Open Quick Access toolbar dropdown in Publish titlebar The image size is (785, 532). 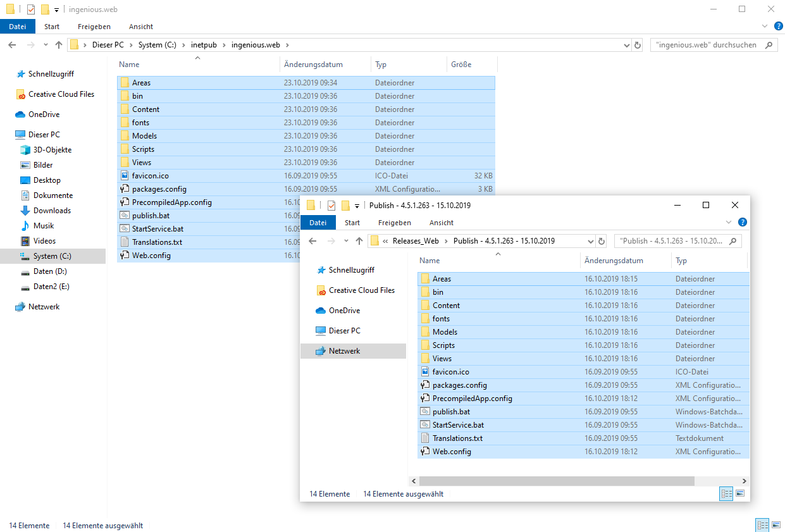[x=357, y=206]
